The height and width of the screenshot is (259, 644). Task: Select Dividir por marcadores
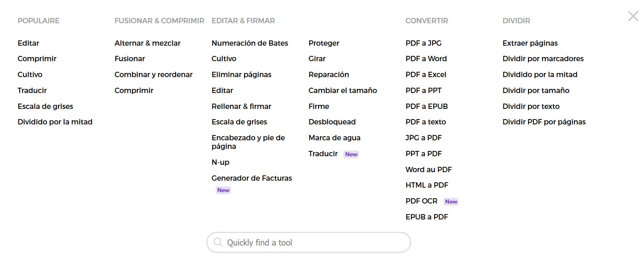click(x=543, y=59)
